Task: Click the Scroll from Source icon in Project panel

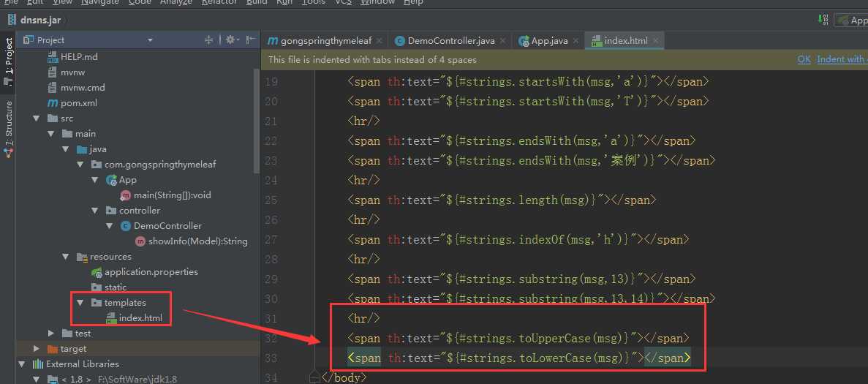Action: coord(208,39)
